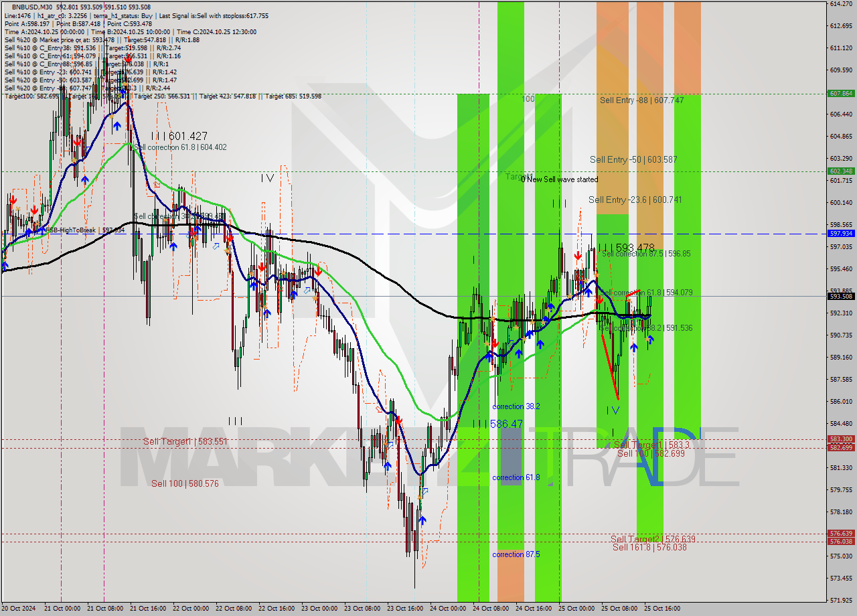Click the 'FSB-HighToBreak | 597.934' label
This screenshot has width=857, height=616.
(x=85, y=230)
